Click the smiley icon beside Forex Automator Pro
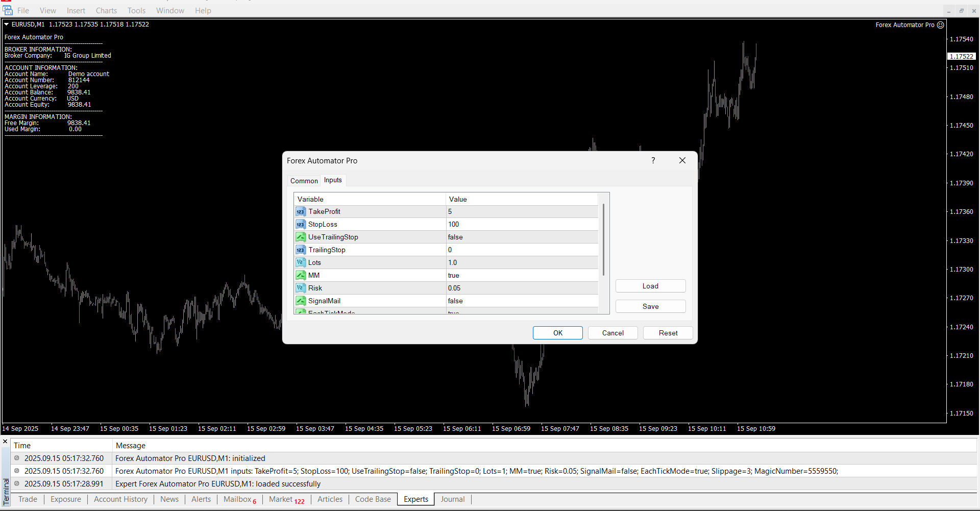 tap(941, 25)
